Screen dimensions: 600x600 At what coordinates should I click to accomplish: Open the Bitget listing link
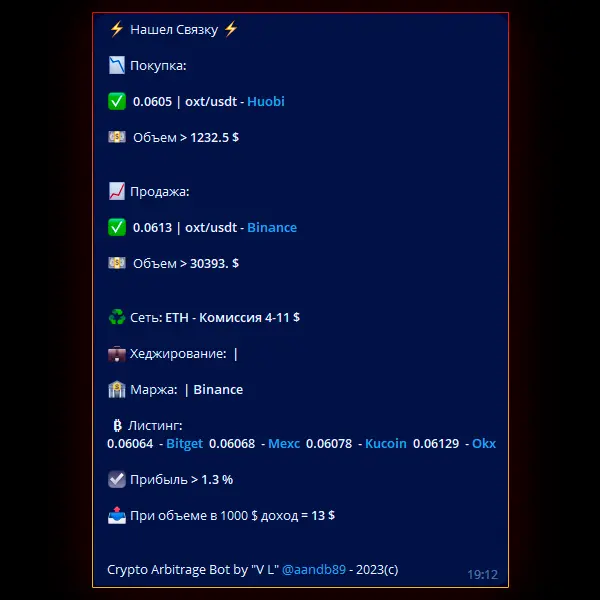(x=184, y=443)
